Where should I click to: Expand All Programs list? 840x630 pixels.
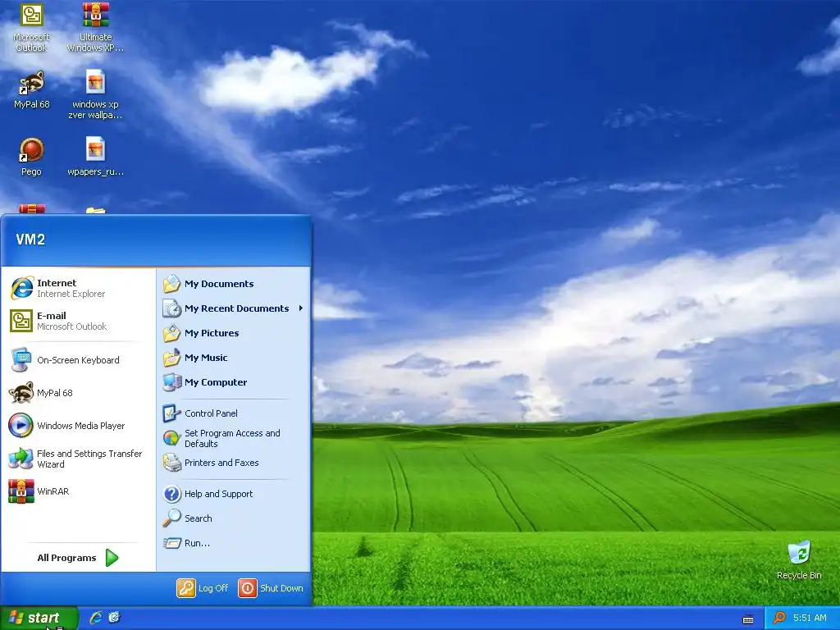[x=78, y=558]
